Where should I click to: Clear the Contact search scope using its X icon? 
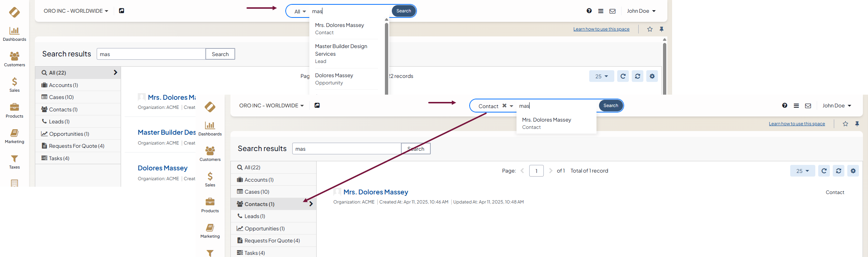click(x=504, y=106)
